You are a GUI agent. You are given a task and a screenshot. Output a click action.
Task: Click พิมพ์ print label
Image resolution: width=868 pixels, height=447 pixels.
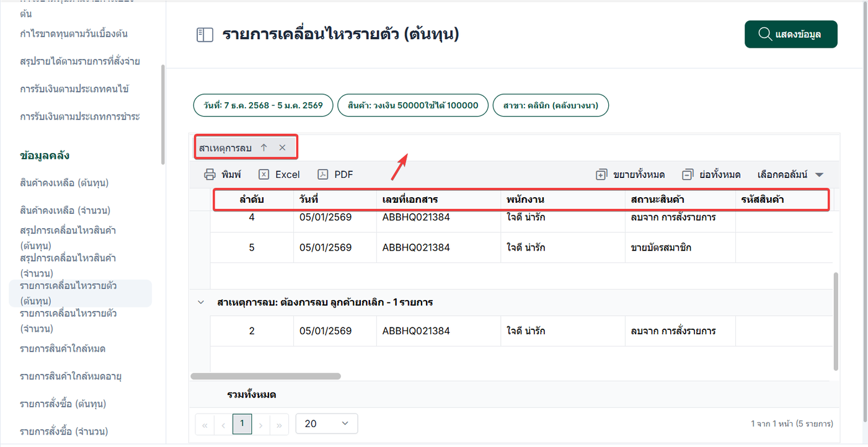(x=231, y=175)
